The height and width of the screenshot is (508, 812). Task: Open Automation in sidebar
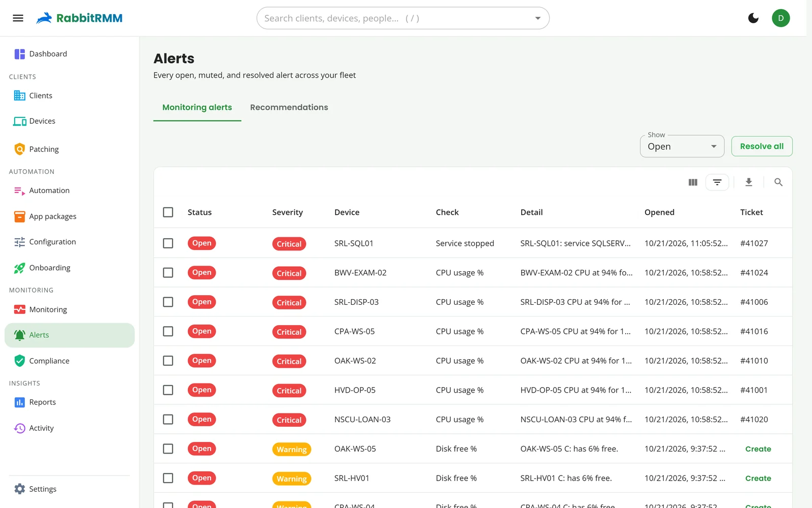coord(70,190)
